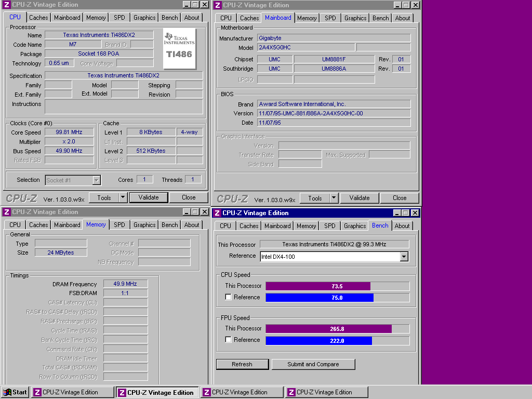Open the Caches tab in CPU window
The height and width of the screenshot is (399, 532).
[x=38, y=18]
